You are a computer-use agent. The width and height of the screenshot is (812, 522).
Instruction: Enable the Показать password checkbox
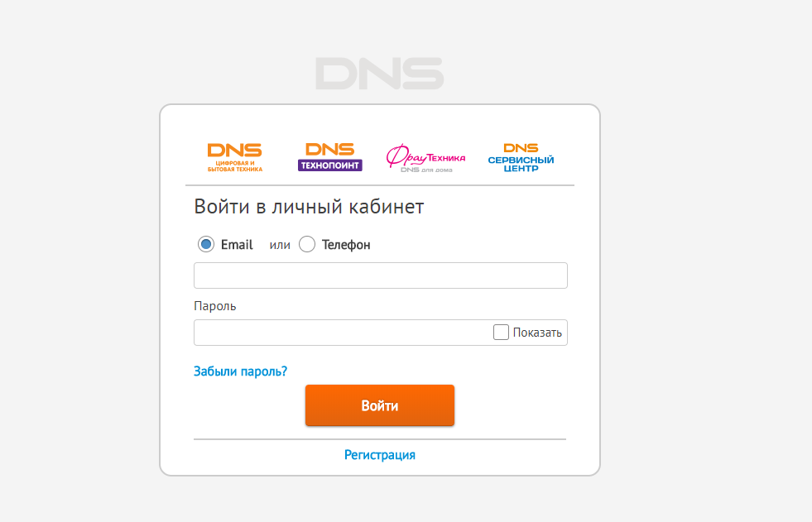[501, 333]
